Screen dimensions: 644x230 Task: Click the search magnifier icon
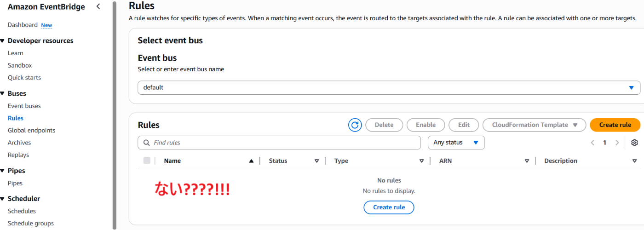coord(147,143)
